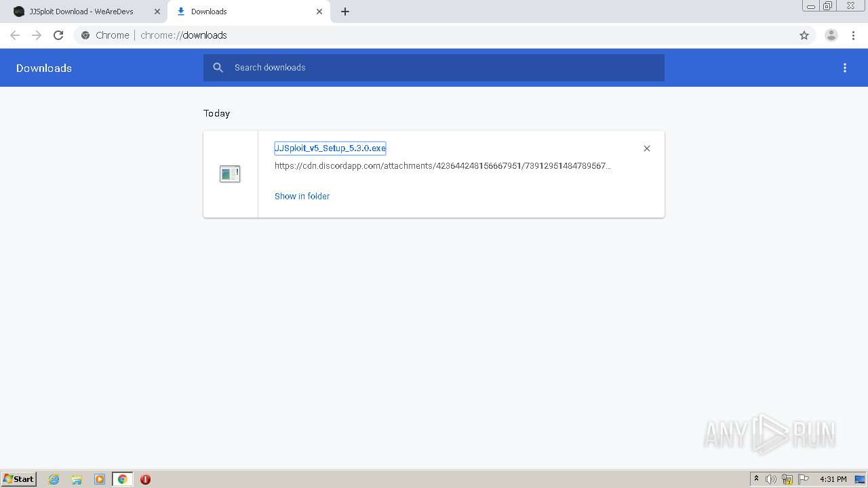Close the Downloads tab

319,12
